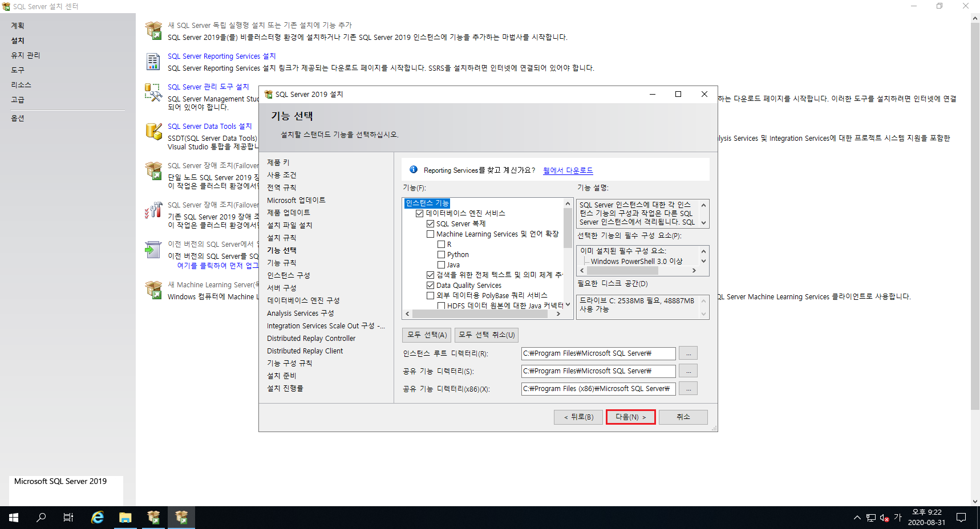The image size is (980, 529).
Task: Open the 옵션 (Options) section
Action: point(18,118)
